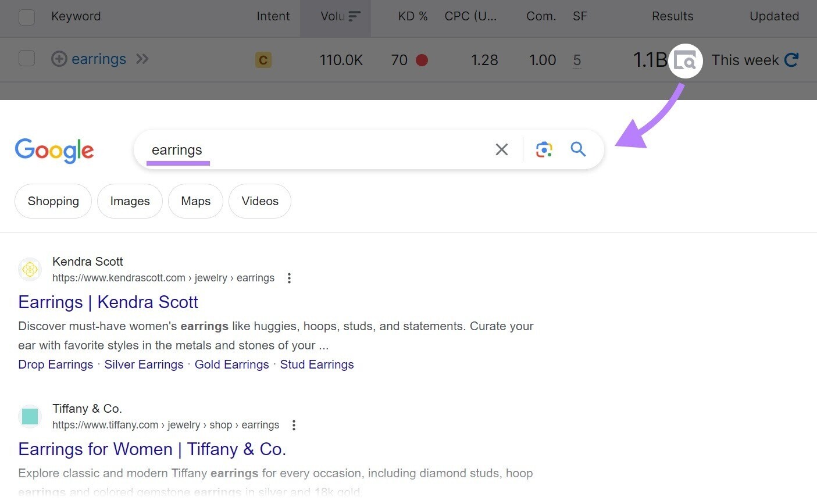Screen dimensions: 817x504
Task: Open the Earrings | Kendra Scott result link
Action: coord(108,302)
